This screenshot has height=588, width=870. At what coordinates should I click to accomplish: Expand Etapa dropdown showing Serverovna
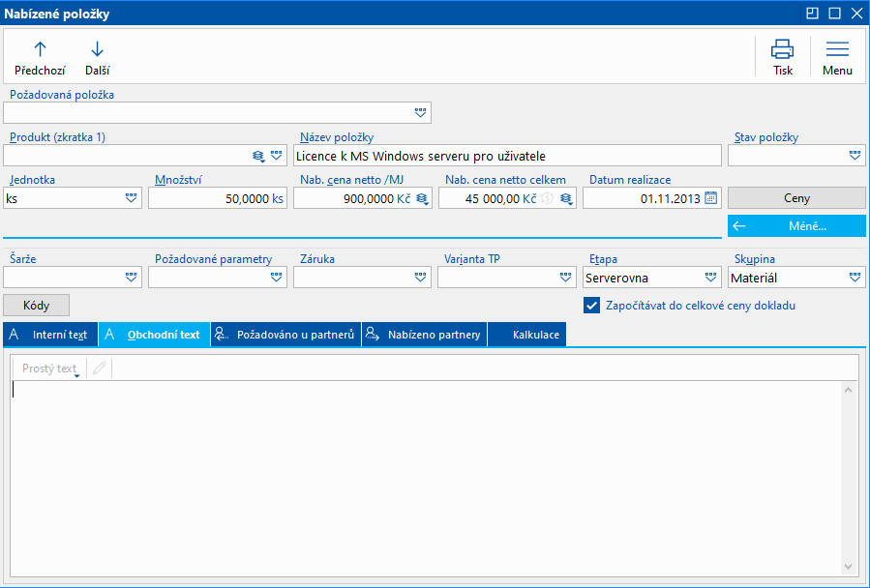click(x=710, y=278)
